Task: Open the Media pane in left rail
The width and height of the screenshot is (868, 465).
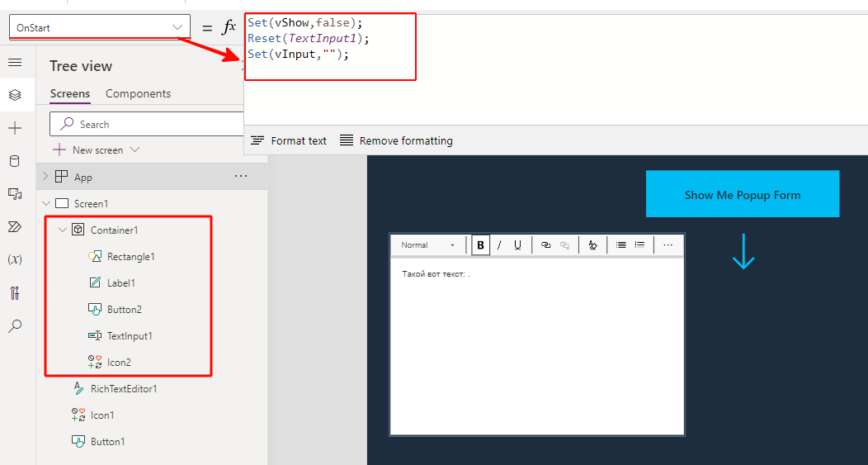Action: (x=15, y=194)
